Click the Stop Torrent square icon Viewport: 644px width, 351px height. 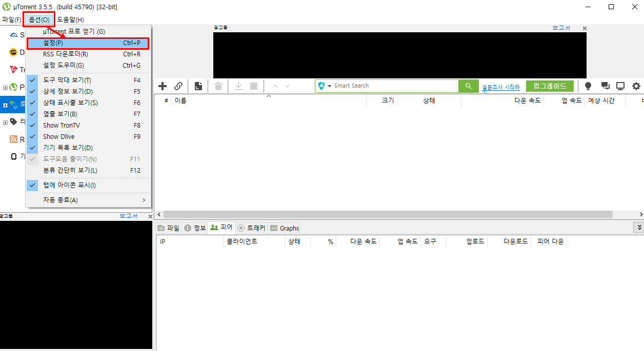pos(254,86)
